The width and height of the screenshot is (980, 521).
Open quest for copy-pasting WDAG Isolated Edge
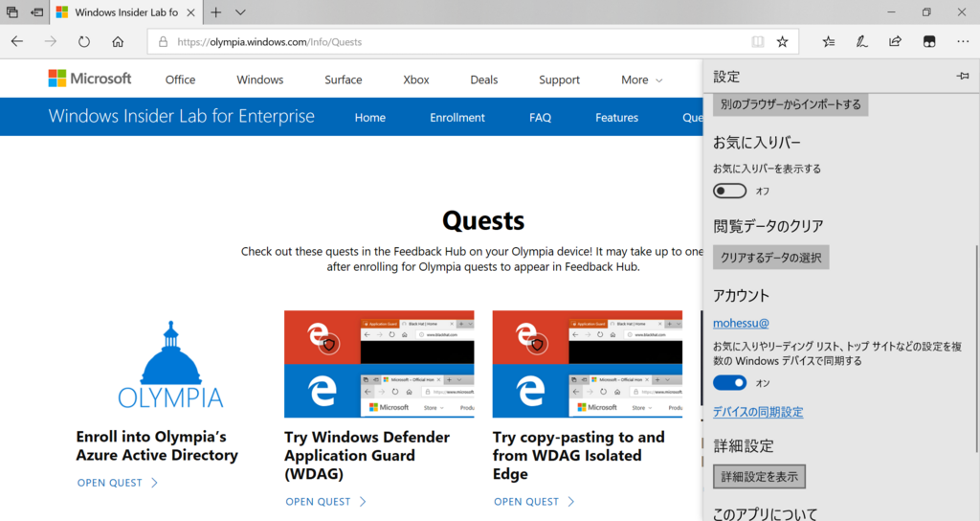click(x=534, y=502)
